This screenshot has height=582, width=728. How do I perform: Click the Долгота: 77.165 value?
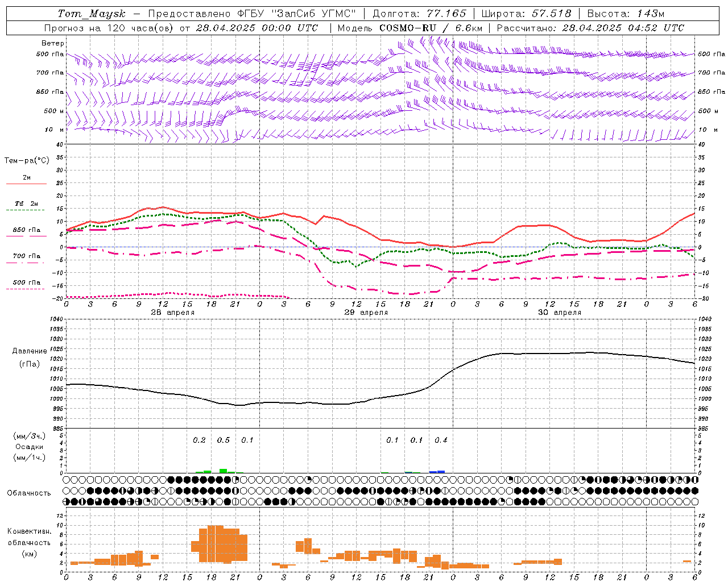[x=419, y=14]
